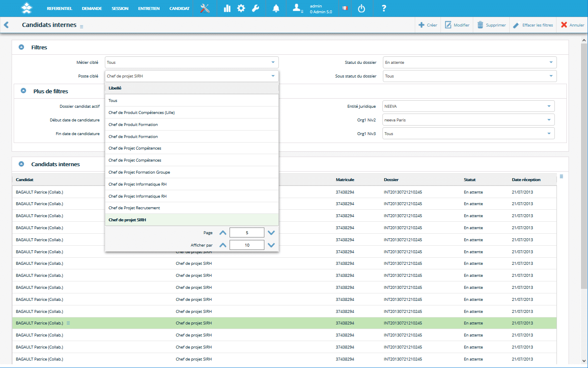Open the Org1 Niv2 dropdown
This screenshot has width=588, height=368.
pyautogui.click(x=468, y=120)
